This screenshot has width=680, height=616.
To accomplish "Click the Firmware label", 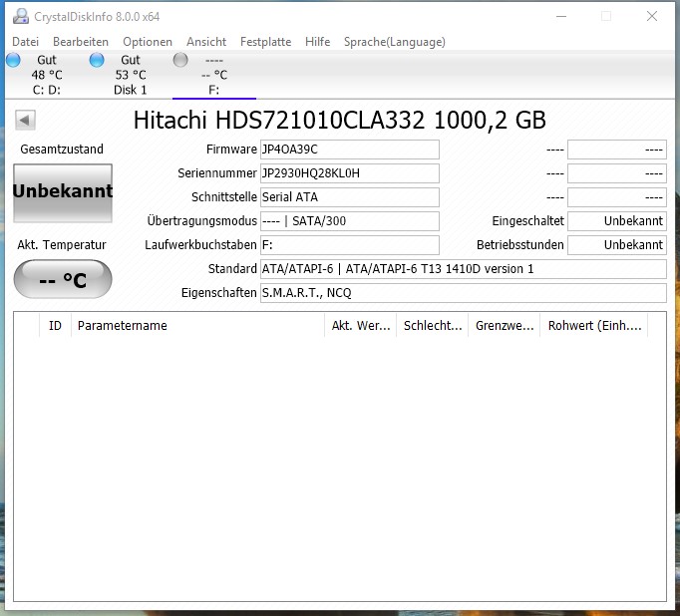I will coord(231,150).
